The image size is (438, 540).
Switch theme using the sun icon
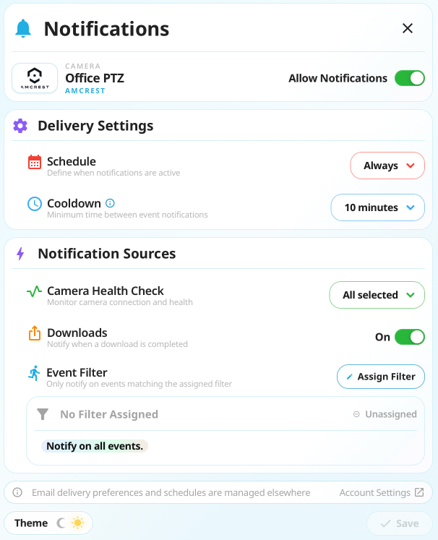pyautogui.click(x=77, y=523)
